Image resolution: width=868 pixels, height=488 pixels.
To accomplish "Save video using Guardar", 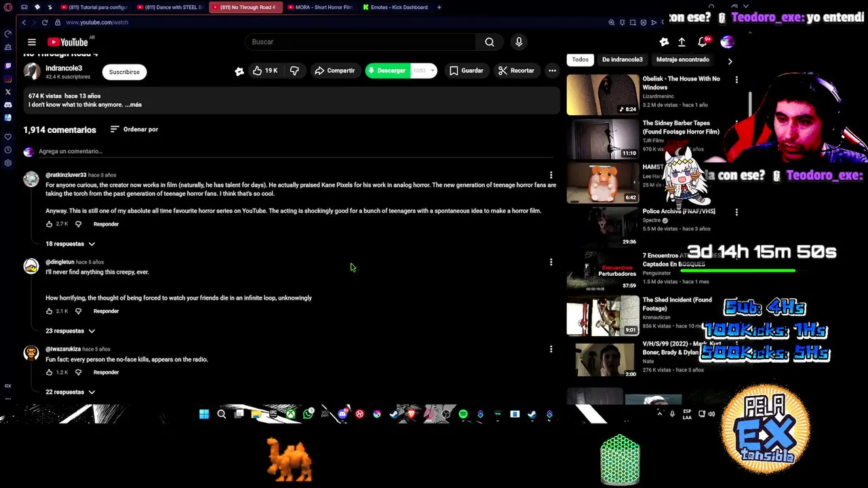I will pyautogui.click(x=467, y=70).
